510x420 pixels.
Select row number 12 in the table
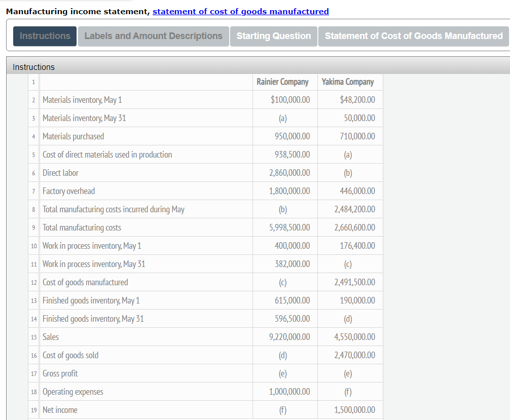[x=33, y=282]
